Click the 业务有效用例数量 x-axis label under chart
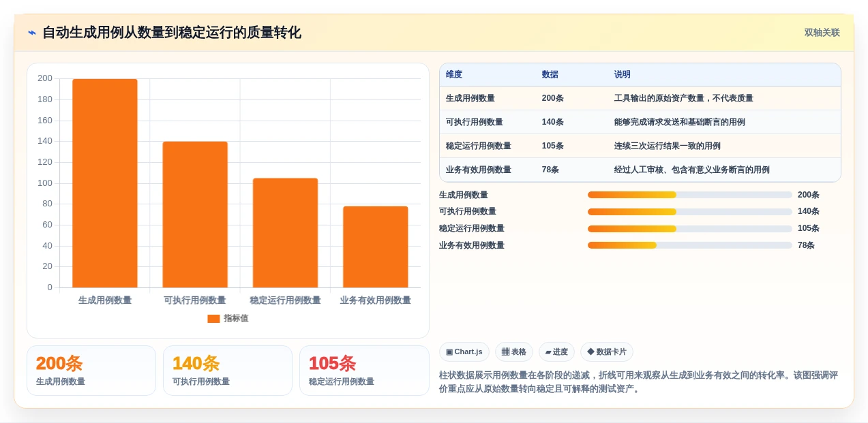This screenshot has height=423, width=868. pyautogui.click(x=376, y=300)
